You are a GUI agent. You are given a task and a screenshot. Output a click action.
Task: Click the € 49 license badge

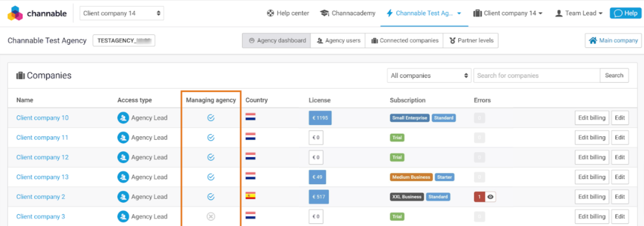tap(318, 177)
